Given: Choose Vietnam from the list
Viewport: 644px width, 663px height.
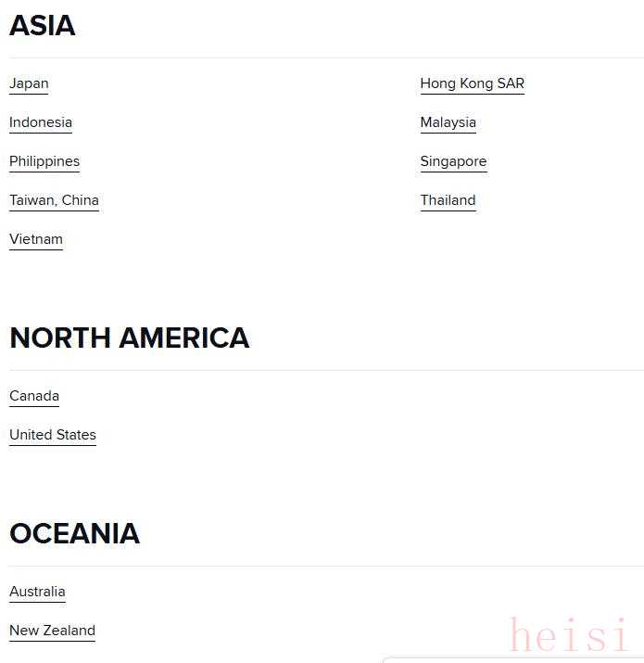Looking at the screenshot, I should pos(36,239).
